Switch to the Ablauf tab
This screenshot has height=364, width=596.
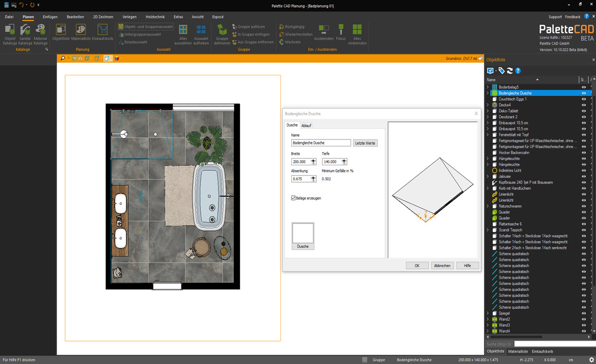(x=307, y=125)
